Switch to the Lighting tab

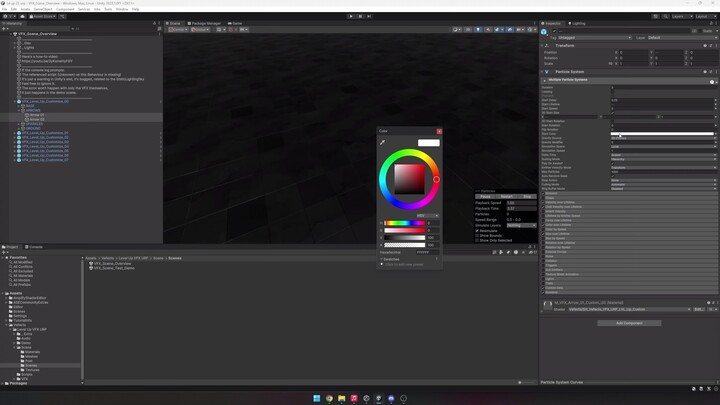(x=577, y=23)
